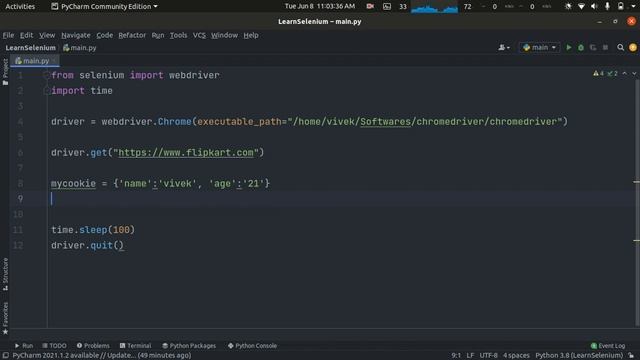This screenshot has height=360, width=640.
Task: Open the main run configuration dropdown
Action: tap(540, 47)
